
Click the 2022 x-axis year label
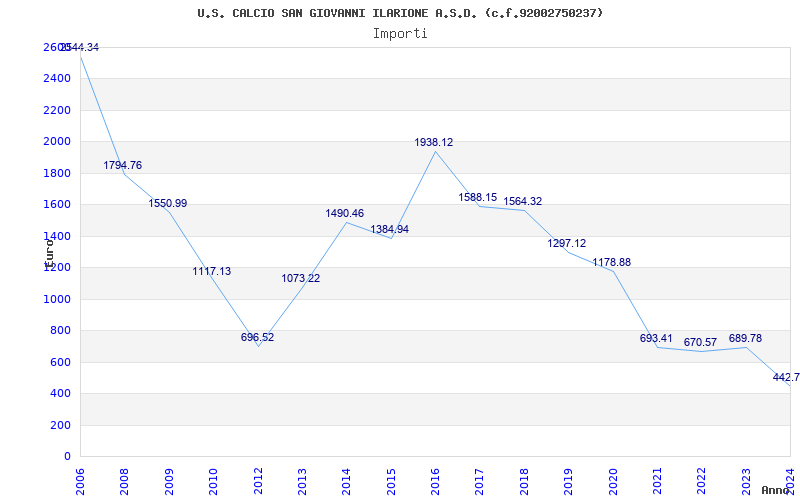click(702, 481)
